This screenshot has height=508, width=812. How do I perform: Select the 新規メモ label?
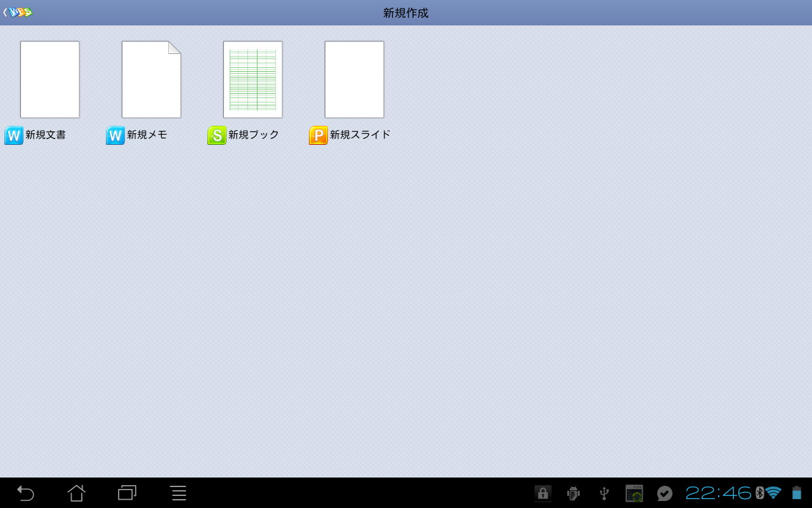[147, 135]
